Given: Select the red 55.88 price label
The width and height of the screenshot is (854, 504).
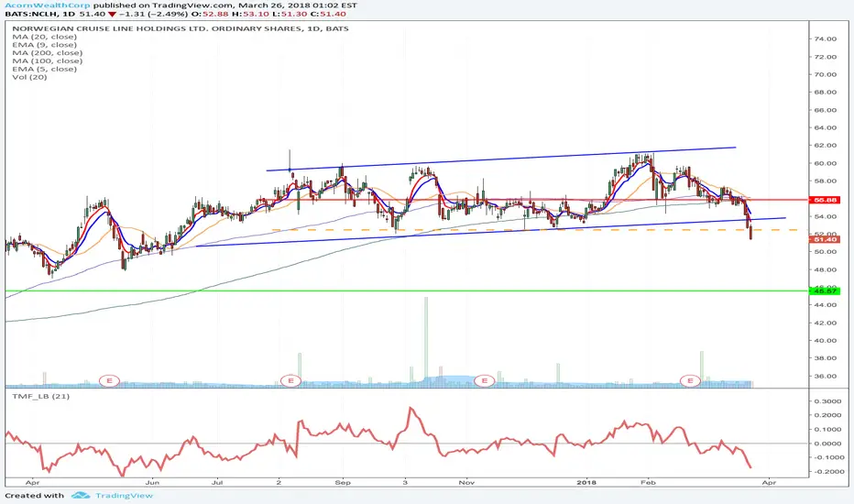Looking at the screenshot, I should tap(825, 200).
